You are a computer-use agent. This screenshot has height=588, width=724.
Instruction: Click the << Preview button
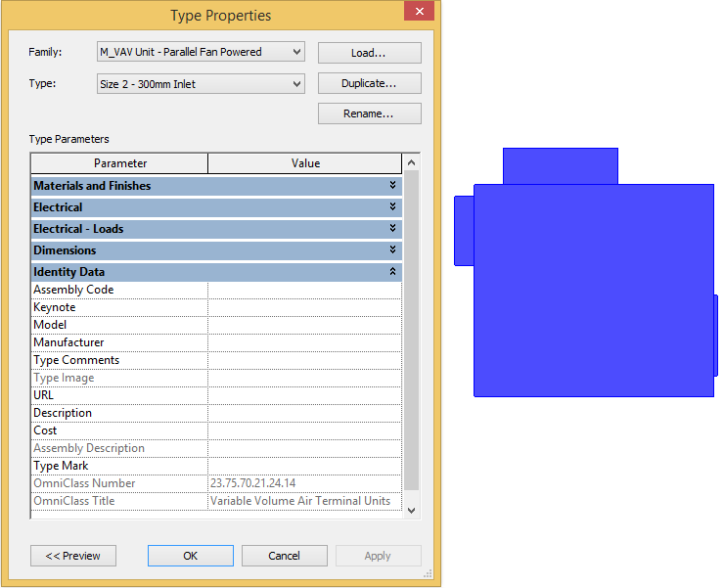73,556
